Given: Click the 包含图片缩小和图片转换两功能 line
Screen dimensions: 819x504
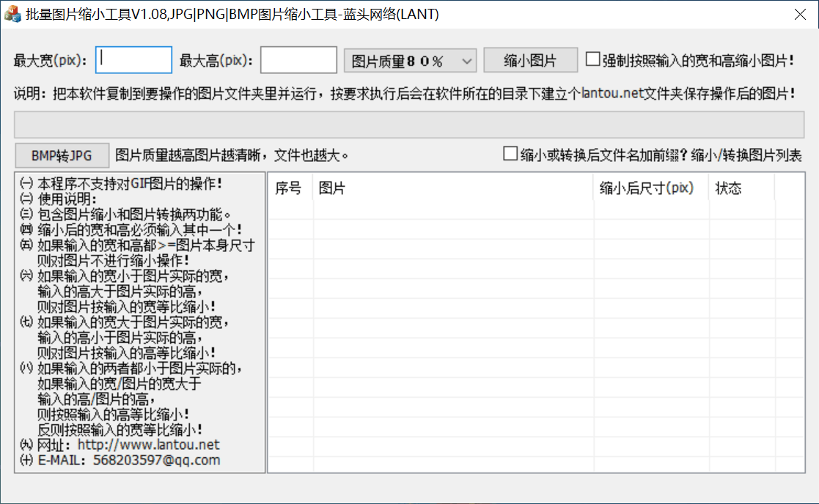Looking at the screenshot, I should [133, 215].
